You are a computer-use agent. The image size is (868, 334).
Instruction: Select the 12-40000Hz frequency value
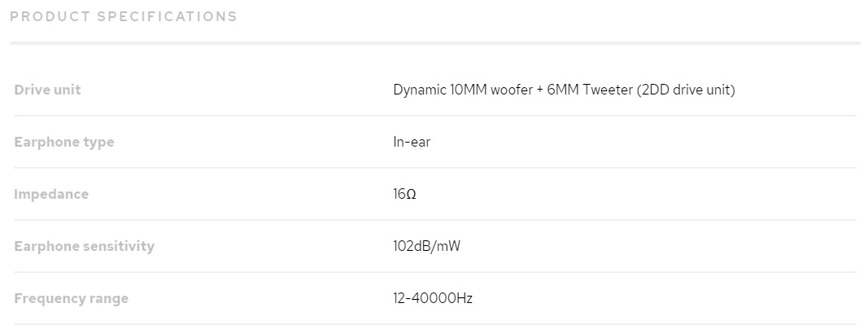[433, 298]
